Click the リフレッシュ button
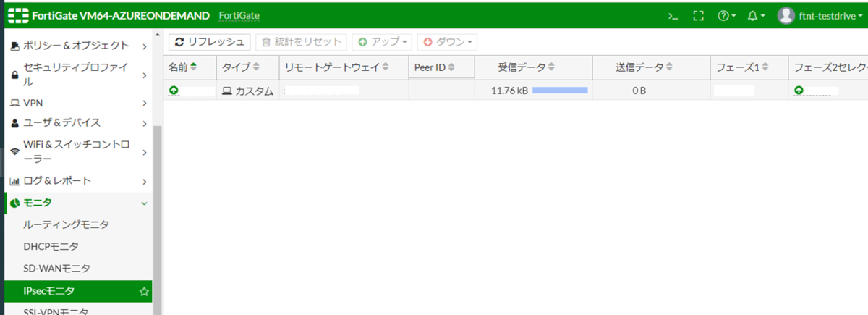This screenshot has height=315, width=868. pos(210,42)
